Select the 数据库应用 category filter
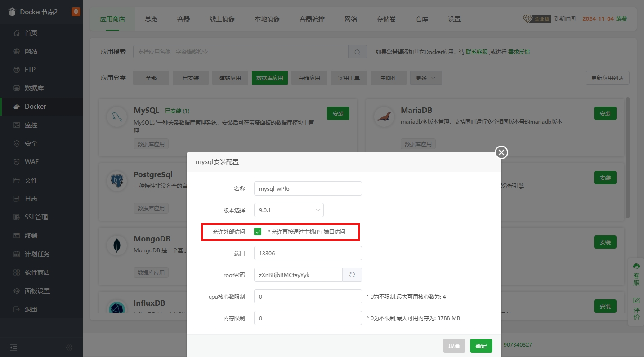This screenshot has height=357, width=644. (x=270, y=78)
